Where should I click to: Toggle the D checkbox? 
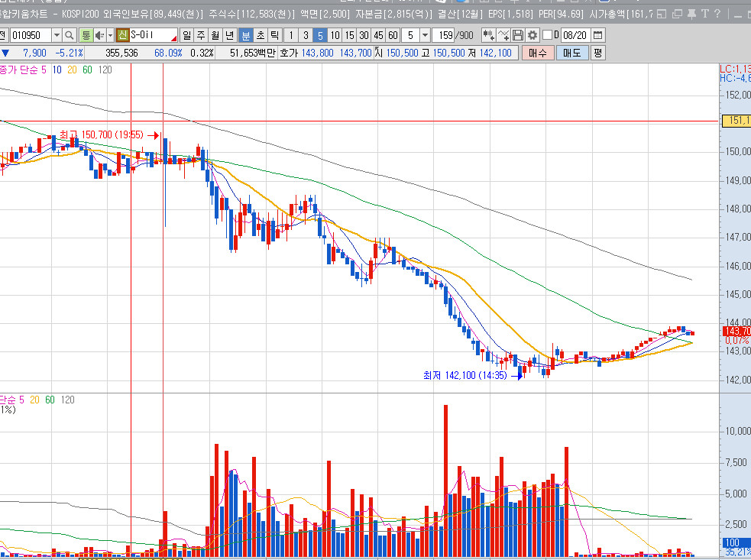tap(548, 35)
